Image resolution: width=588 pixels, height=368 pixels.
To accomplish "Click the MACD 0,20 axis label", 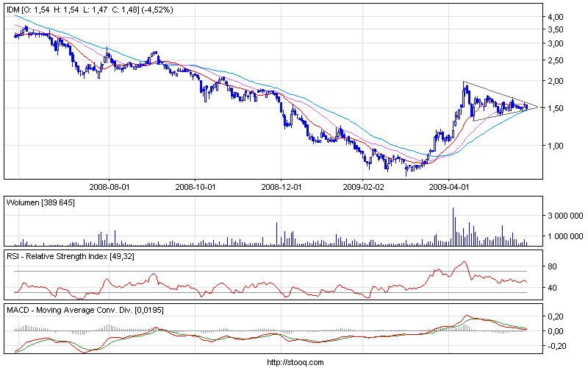I will [x=556, y=316].
